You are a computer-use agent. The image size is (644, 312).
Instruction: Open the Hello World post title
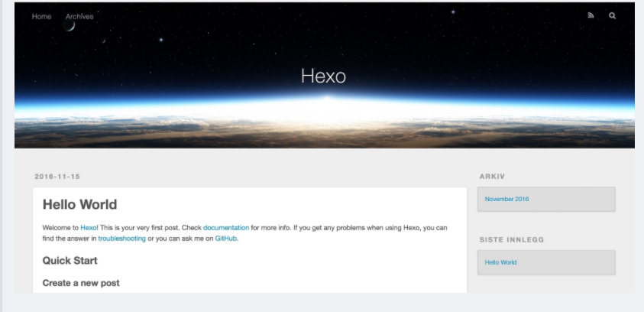79,204
